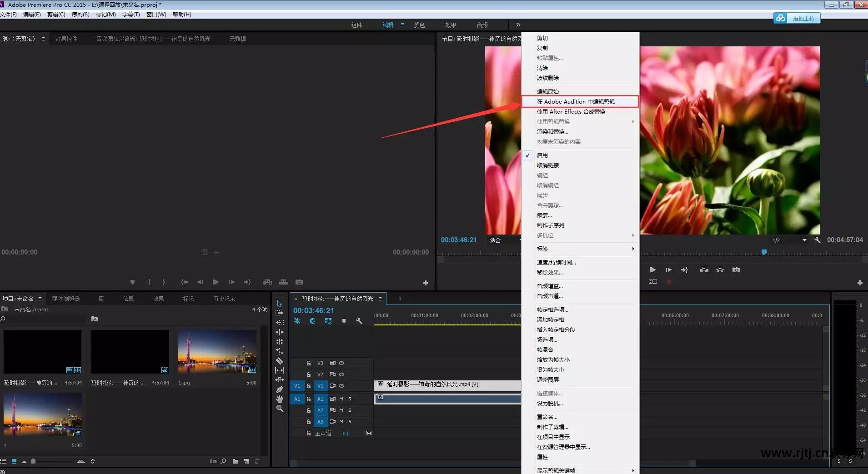Open sort icons options in Project panel
Image resolution: width=868 pixels, height=474 pixels.
(x=93, y=461)
